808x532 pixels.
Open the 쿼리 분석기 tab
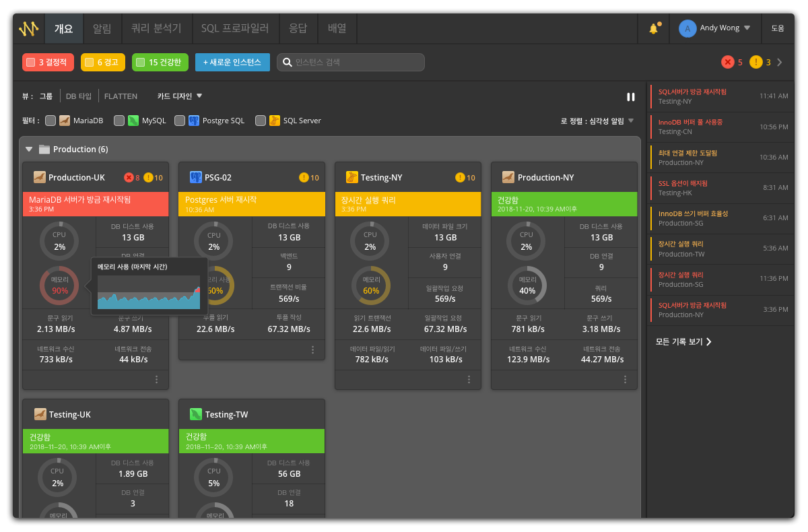156,28
